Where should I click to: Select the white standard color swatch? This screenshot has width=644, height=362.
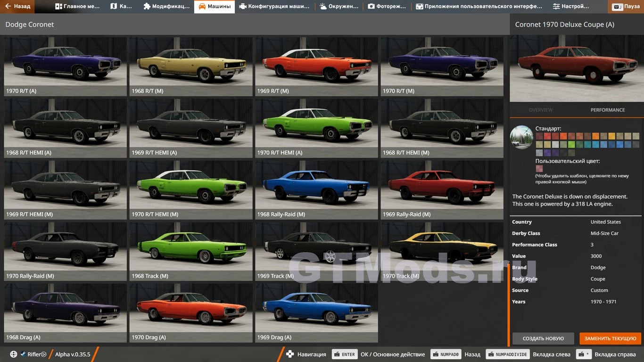pyautogui.click(x=555, y=144)
